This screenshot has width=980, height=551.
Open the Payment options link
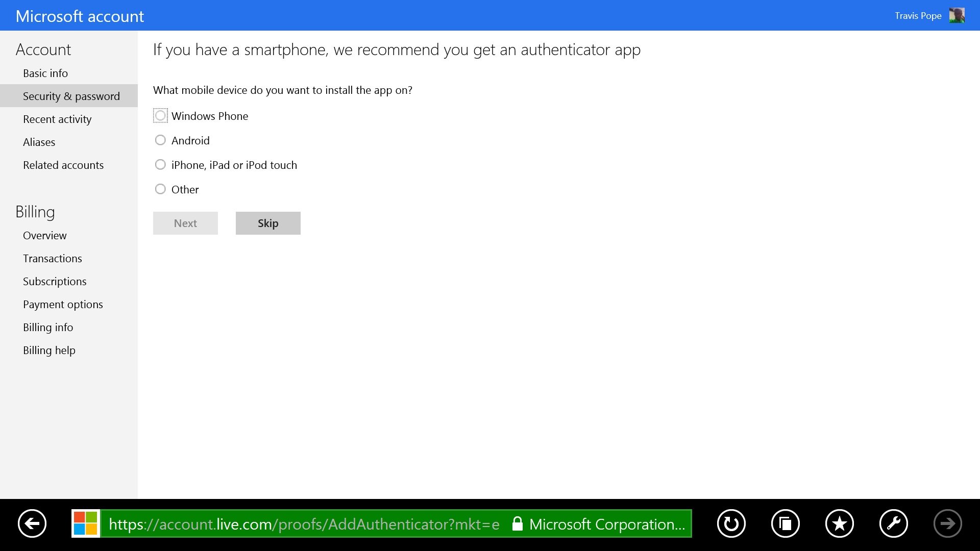tap(63, 304)
